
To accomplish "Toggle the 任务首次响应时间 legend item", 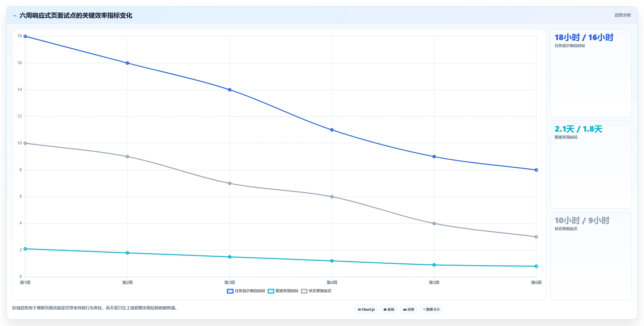I will (x=246, y=291).
